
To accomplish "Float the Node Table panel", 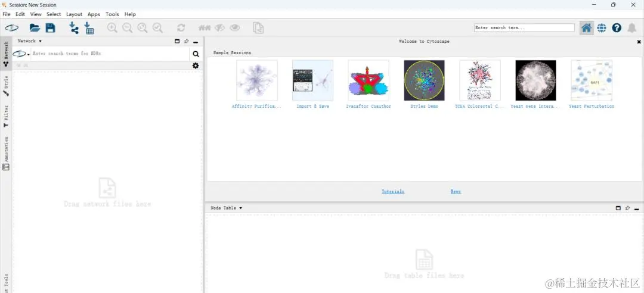I will [x=618, y=208].
